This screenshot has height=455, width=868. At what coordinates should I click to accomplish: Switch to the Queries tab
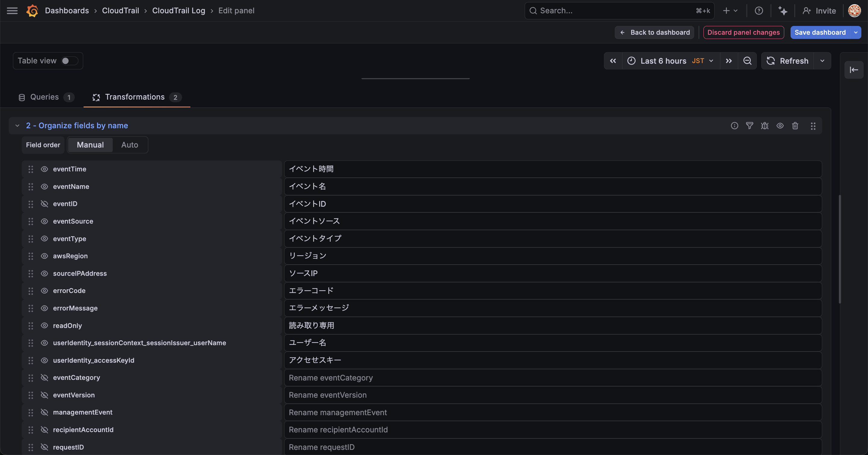(45, 97)
